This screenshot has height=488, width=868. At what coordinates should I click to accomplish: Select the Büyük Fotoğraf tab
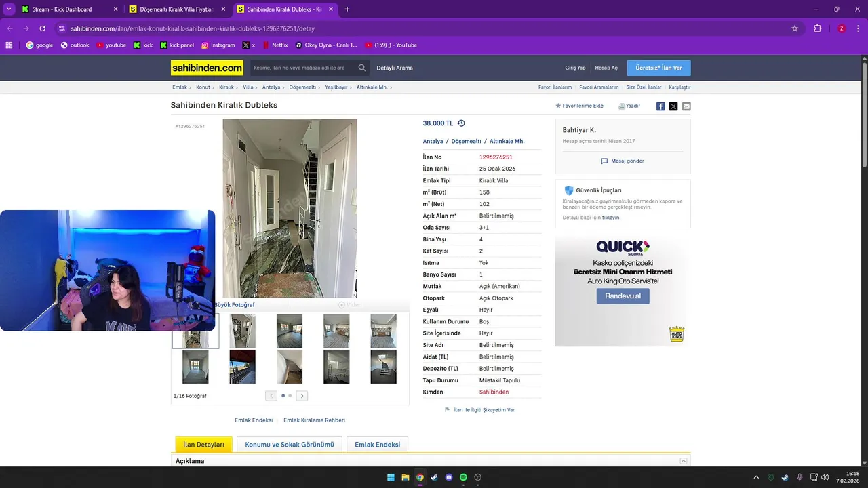pyautogui.click(x=235, y=305)
